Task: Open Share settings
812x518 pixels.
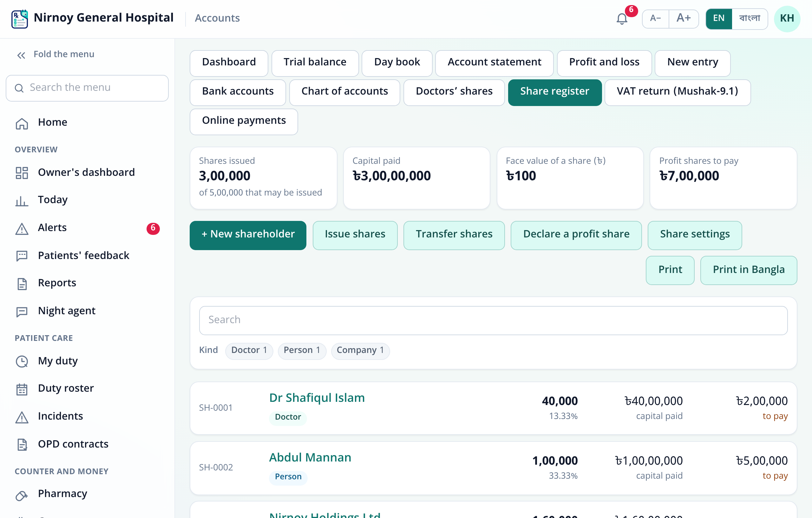Action: (694, 235)
